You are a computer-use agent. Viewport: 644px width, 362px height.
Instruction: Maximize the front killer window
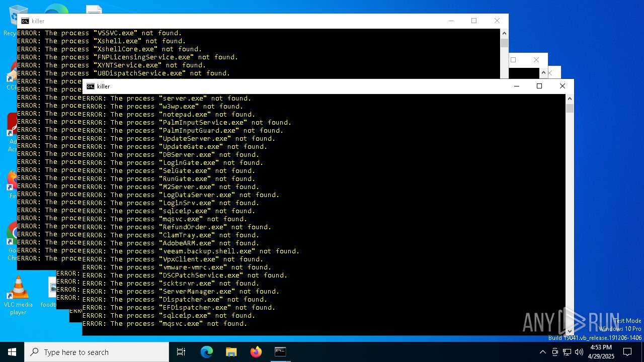point(539,86)
